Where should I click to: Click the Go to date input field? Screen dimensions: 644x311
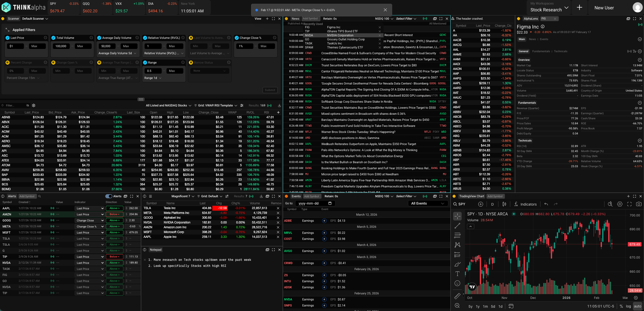[x=315, y=203]
